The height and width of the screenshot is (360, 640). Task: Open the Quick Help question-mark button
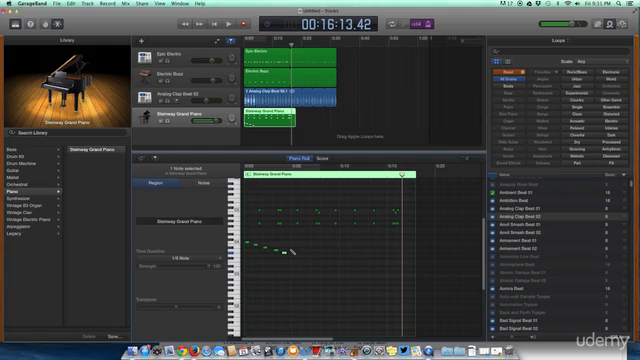pyautogui.click(x=30, y=24)
